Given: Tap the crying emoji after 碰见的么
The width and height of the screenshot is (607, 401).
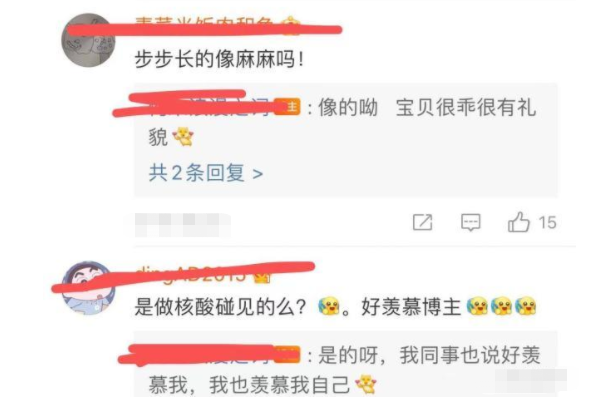Looking at the screenshot, I should (329, 307).
